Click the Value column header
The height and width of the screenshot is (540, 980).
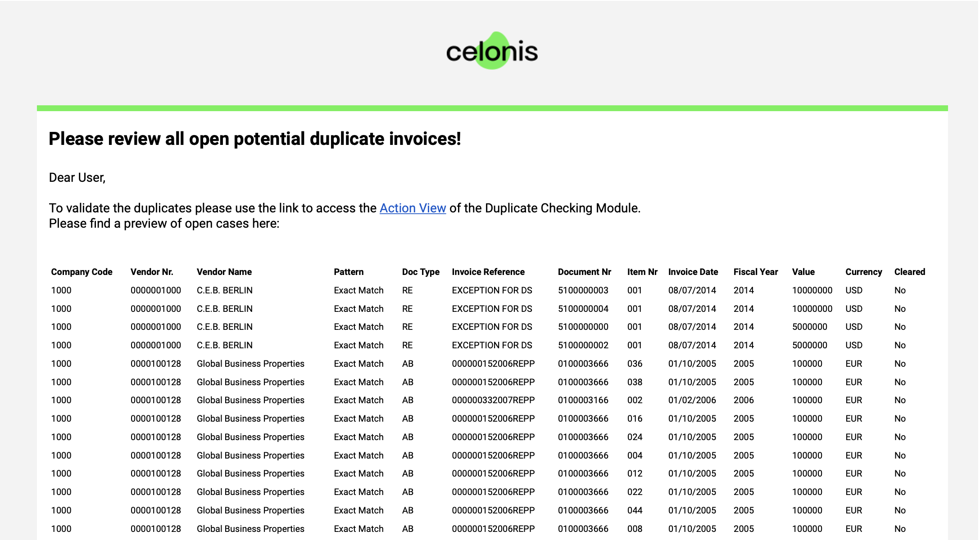803,272
